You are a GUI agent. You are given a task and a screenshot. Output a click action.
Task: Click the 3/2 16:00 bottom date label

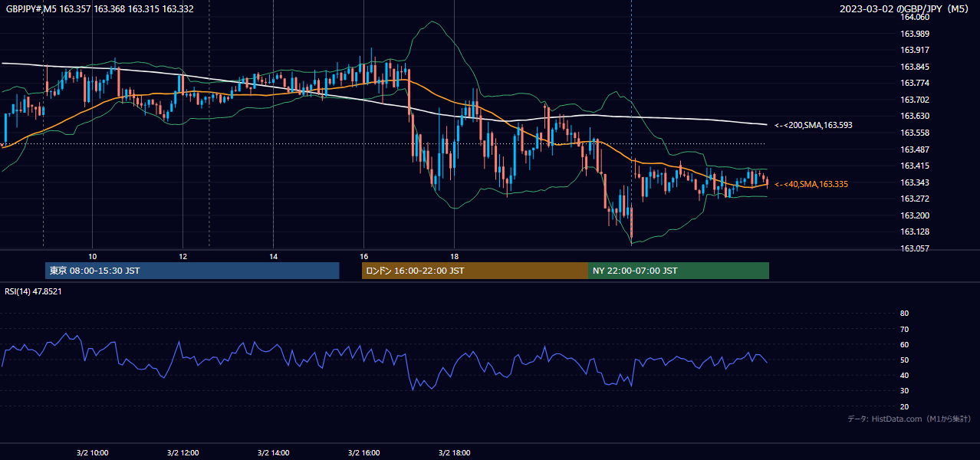(x=363, y=452)
